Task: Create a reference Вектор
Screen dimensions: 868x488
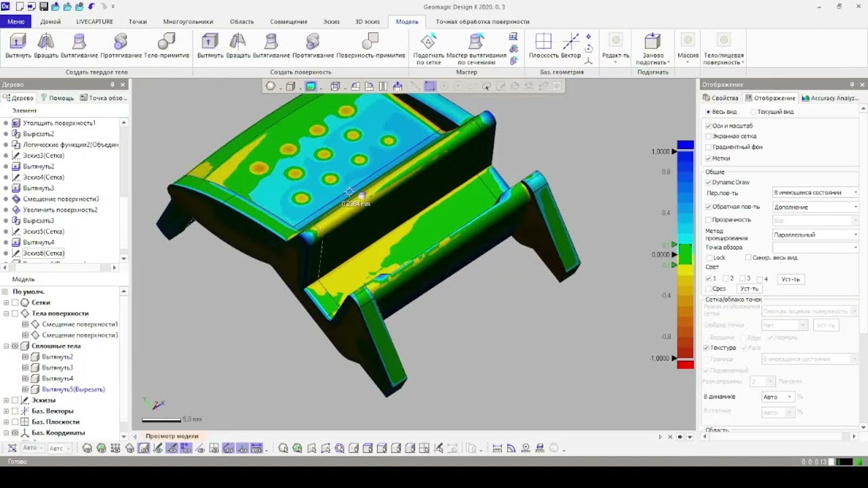Action: point(571,45)
